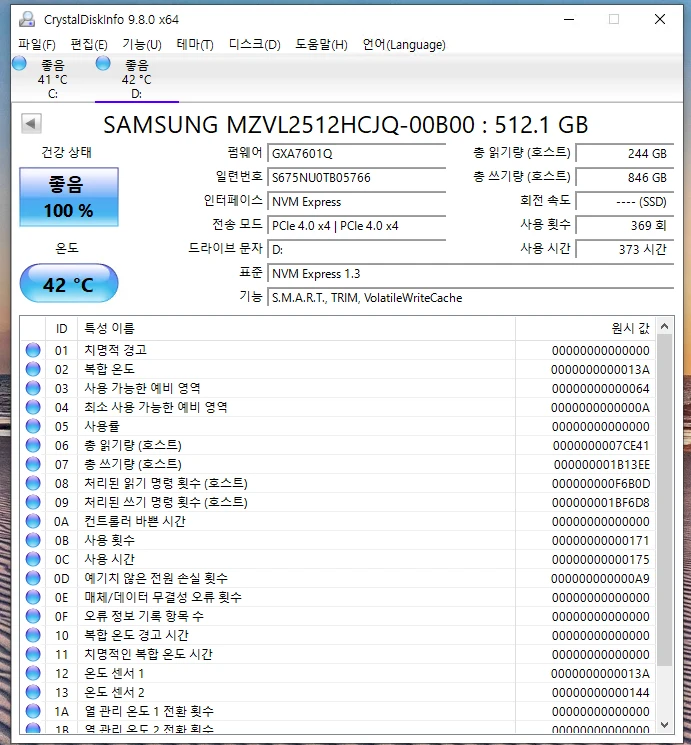The image size is (691, 745).
Task: Click status icon for row 04 최소 사용 가능한 예비 영역
Action: (x=33, y=407)
